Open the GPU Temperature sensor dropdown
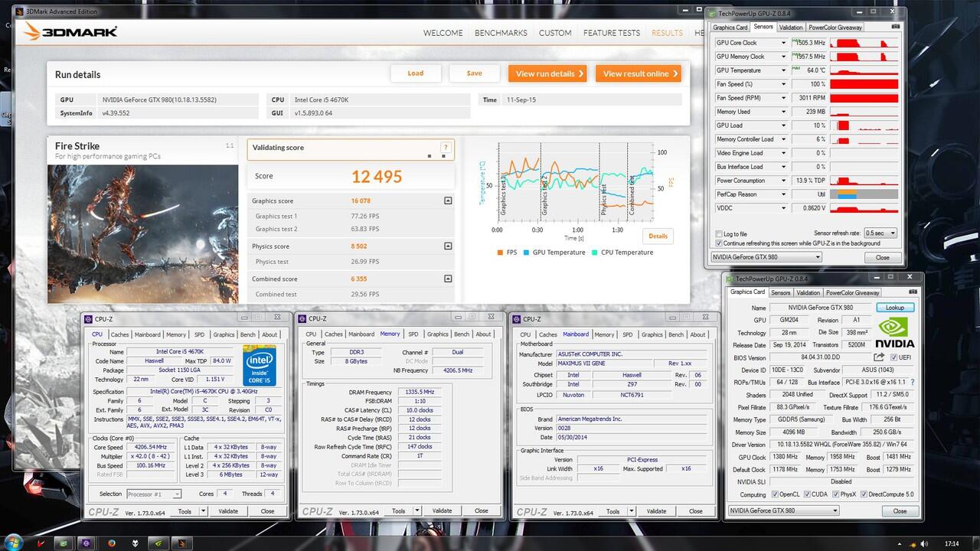980x551 pixels. coord(783,70)
